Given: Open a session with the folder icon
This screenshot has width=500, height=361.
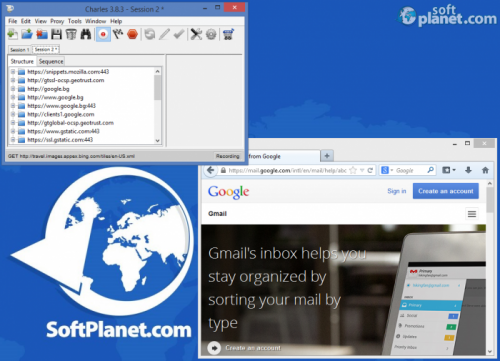Looking at the screenshot, I should pyautogui.click(x=27, y=34).
